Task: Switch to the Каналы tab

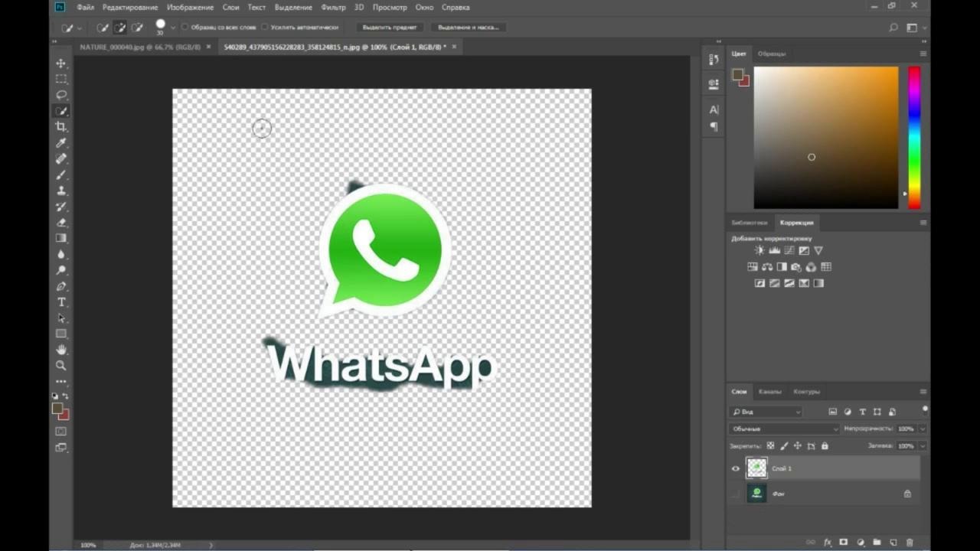Action: [769, 392]
